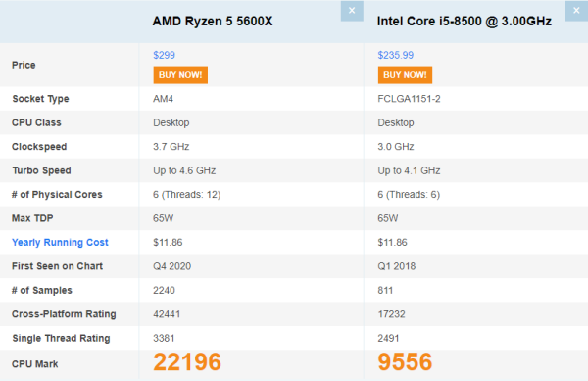
Task: Click the 9556 CPU Mark score
Action: (x=405, y=361)
